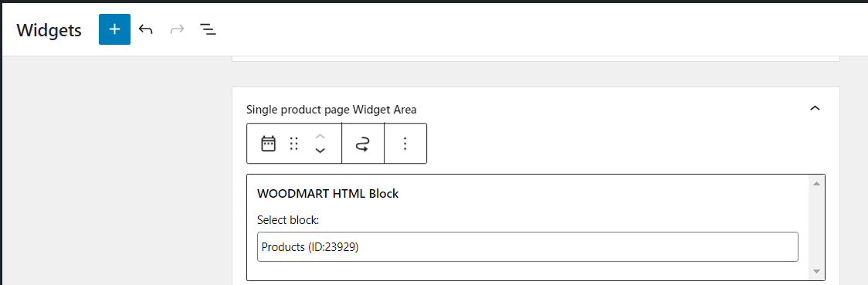Click the widget form's scrollbar track

click(816, 227)
